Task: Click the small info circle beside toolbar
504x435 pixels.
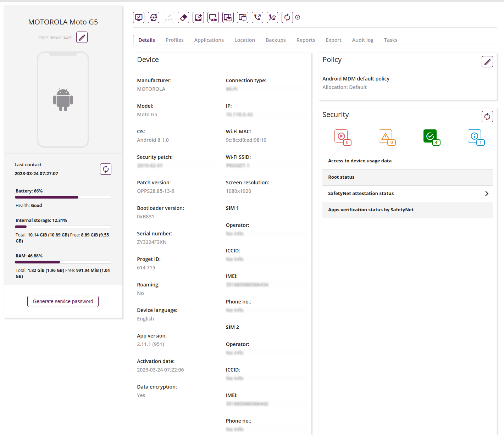Action: (x=298, y=17)
